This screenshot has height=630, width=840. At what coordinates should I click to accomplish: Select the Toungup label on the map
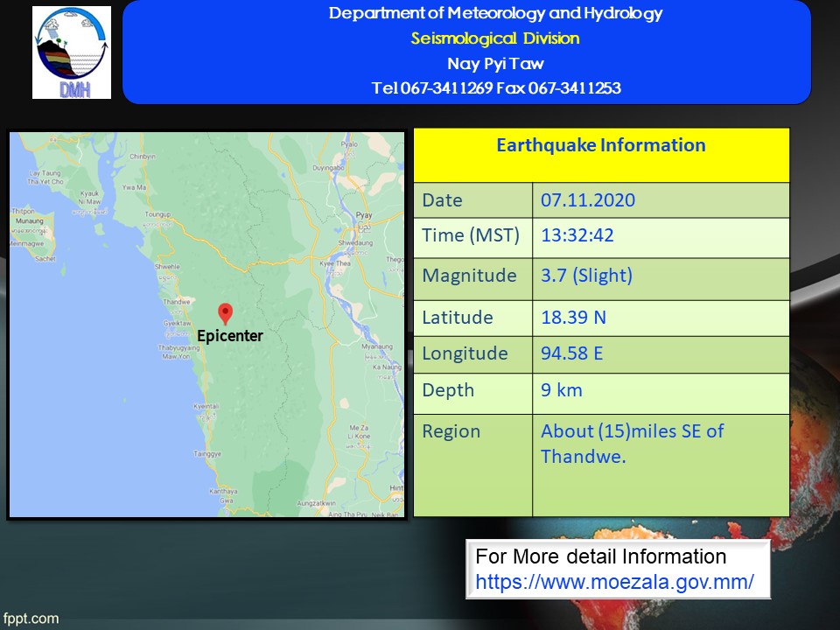[x=157, y=213]
